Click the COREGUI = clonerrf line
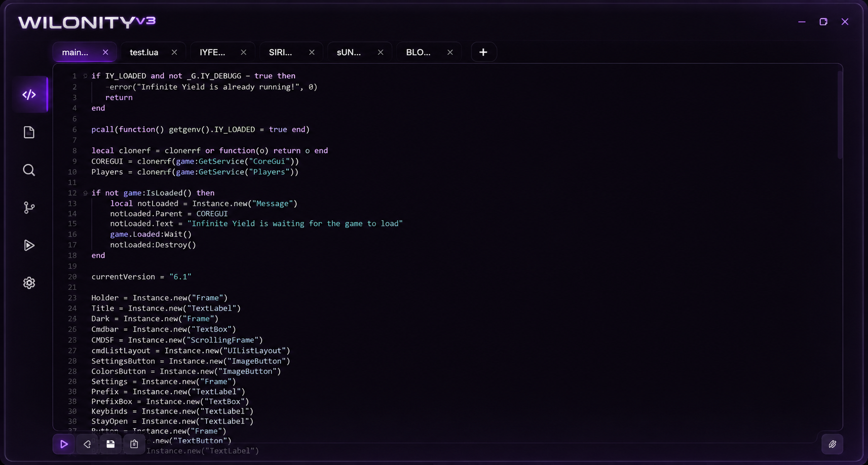The height and width of the screenshot is (465, 868). (195, 162)
